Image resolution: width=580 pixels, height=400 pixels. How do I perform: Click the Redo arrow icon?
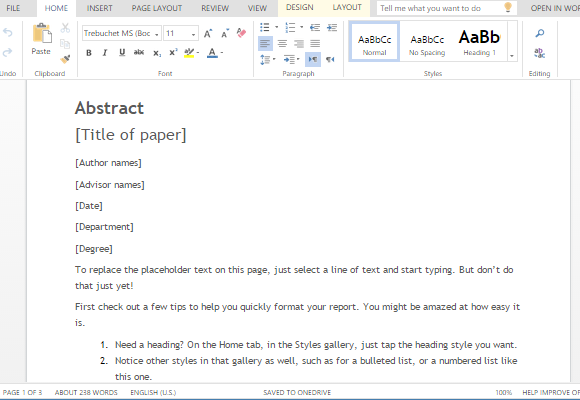pyautogui.click(x=7, y=53)
